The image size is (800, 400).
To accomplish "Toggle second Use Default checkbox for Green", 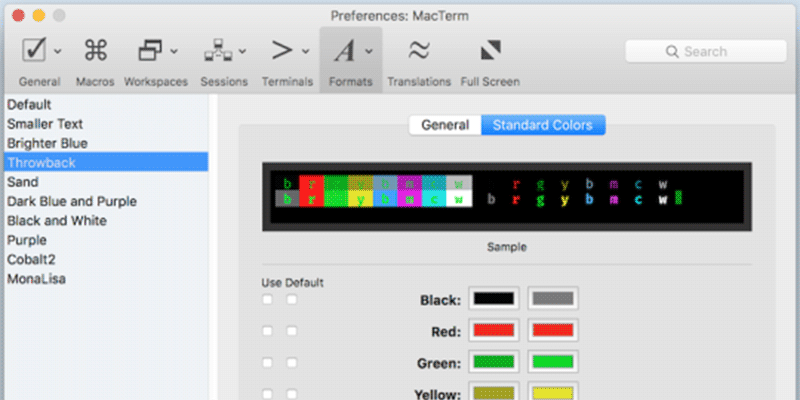I will 291,363.
